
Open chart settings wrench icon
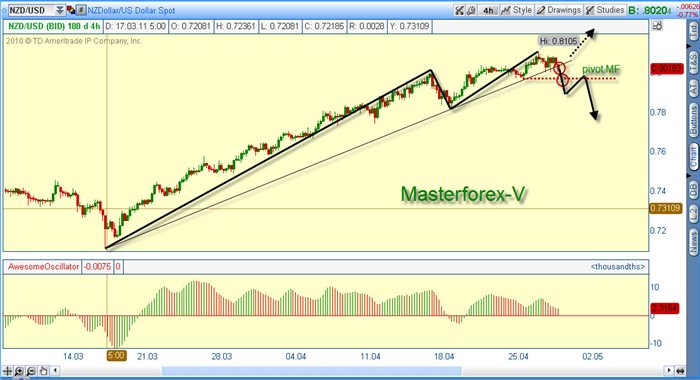(471, 10)
